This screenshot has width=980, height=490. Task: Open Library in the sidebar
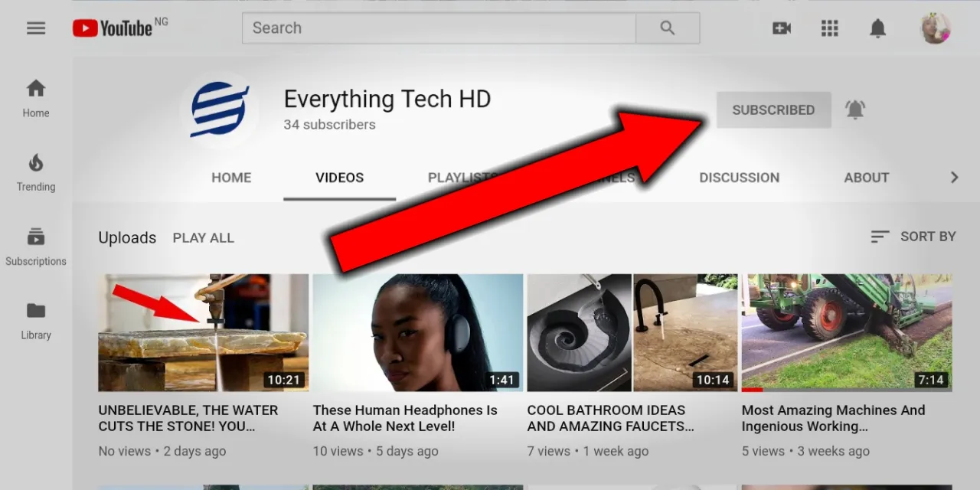pos(36,322)
